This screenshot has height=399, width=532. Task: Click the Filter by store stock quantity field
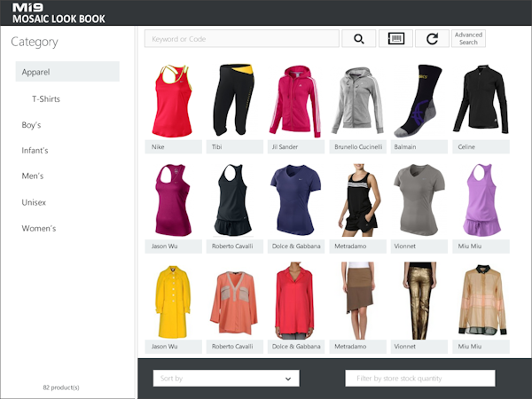[419, 379]
